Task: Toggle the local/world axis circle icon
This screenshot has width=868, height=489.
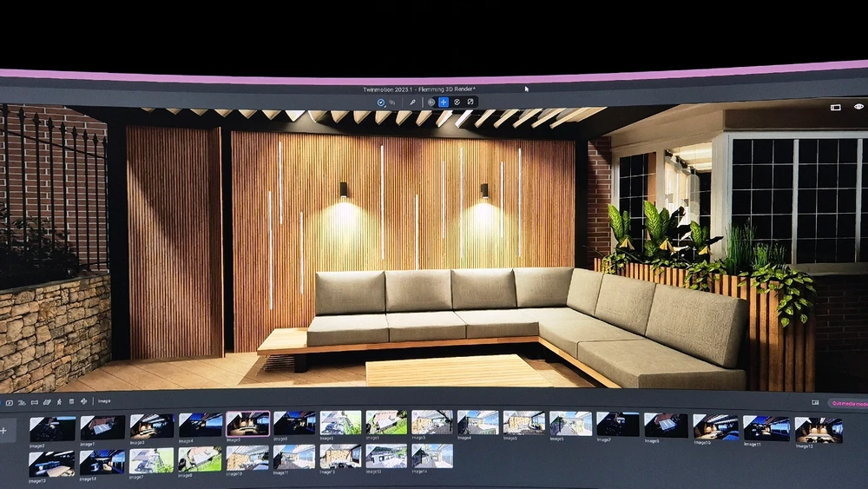Action: pyautogui.click(x=431, y=102)
